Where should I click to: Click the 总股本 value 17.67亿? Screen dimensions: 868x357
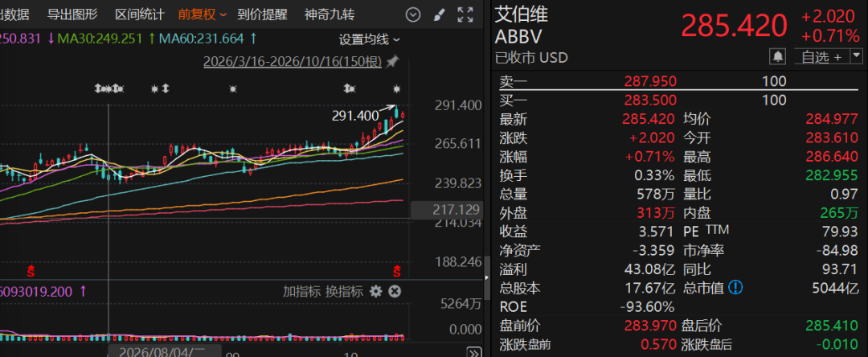[649, 289]
